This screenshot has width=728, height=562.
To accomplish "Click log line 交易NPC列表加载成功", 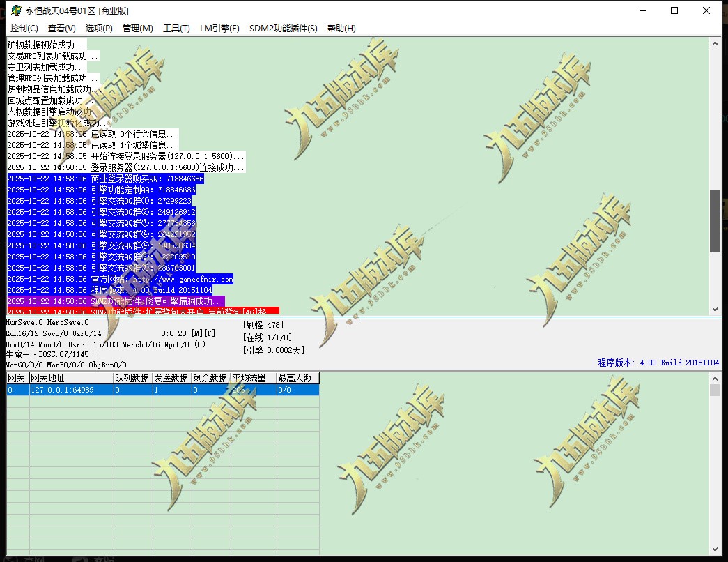I will [x=53, y=56].
